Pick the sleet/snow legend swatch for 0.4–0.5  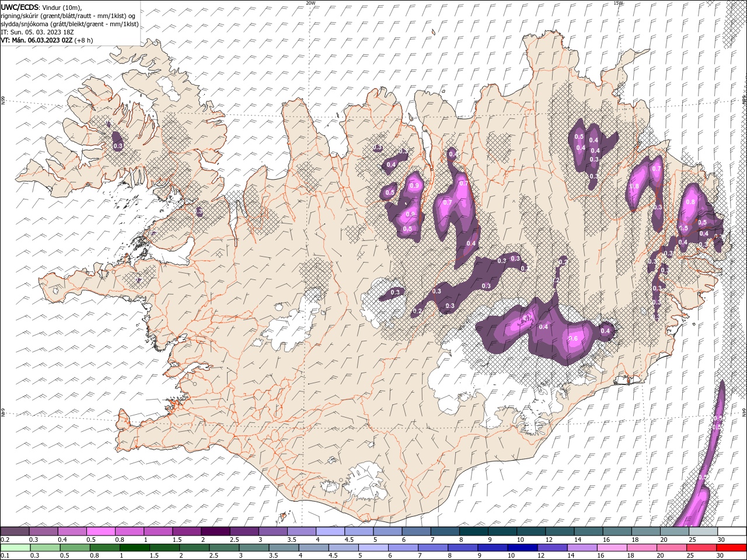pos(72,531)
